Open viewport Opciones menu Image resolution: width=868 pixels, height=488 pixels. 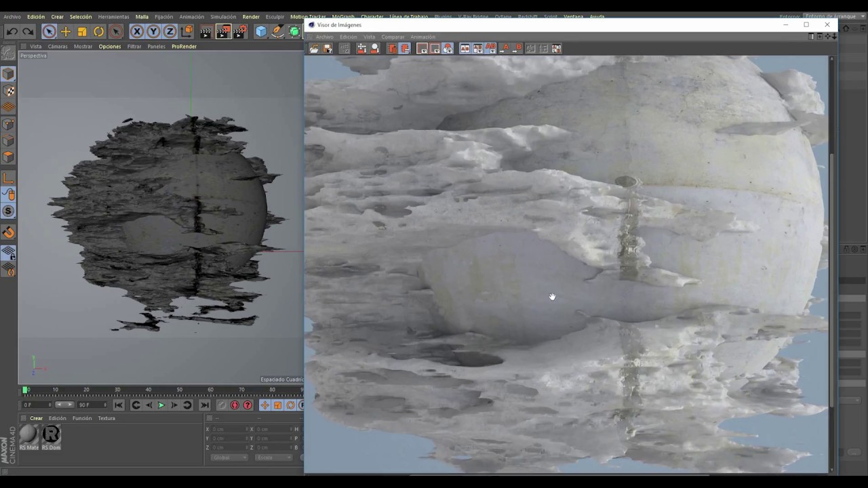110,46
